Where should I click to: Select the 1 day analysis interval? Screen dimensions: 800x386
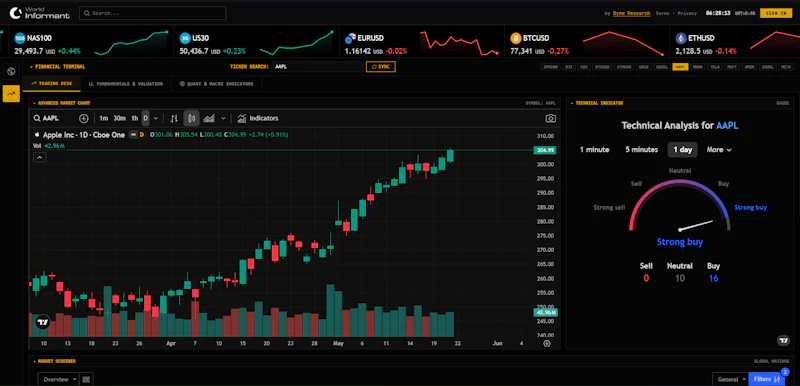[682, 149]
